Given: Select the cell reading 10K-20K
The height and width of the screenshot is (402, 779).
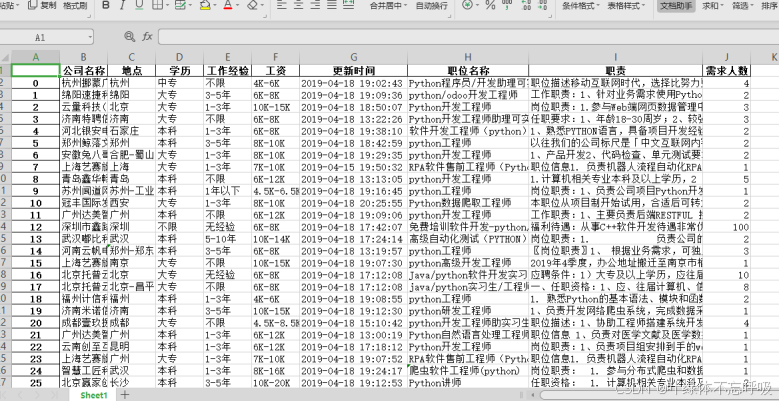Looking at the screenshot, I should [x=276, y=382].
